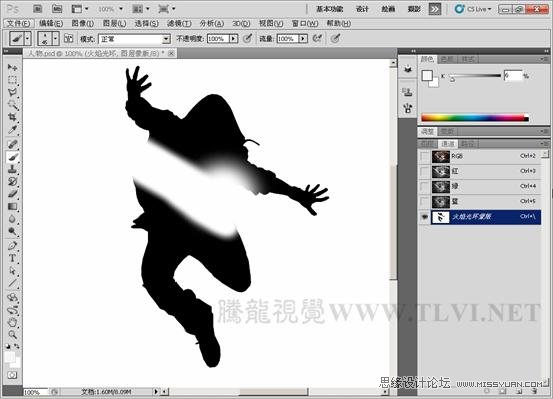Select the Lasso tool
Image resolution: width=553 pixels, height=399 pixels.
[x=12, y=92]
